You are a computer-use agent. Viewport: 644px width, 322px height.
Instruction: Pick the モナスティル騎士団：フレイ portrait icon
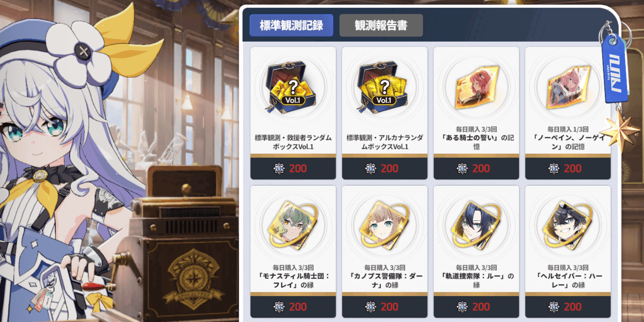point(292,225)
